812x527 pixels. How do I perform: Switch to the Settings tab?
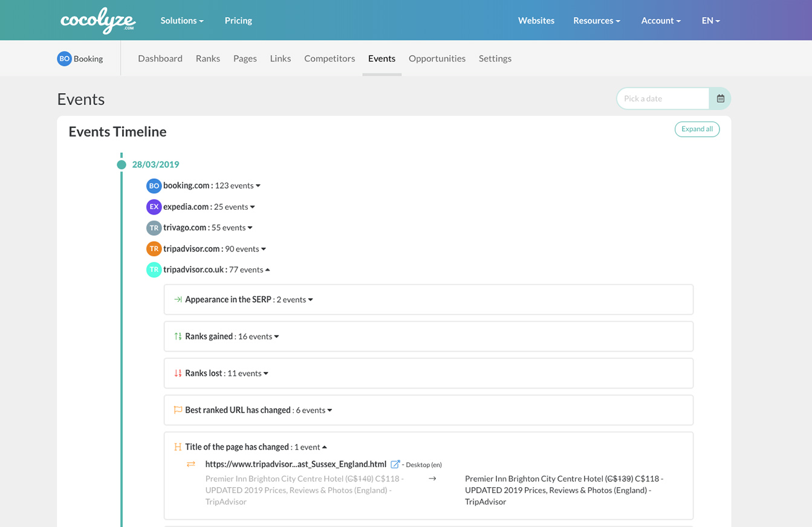click(x=495, y=59)
